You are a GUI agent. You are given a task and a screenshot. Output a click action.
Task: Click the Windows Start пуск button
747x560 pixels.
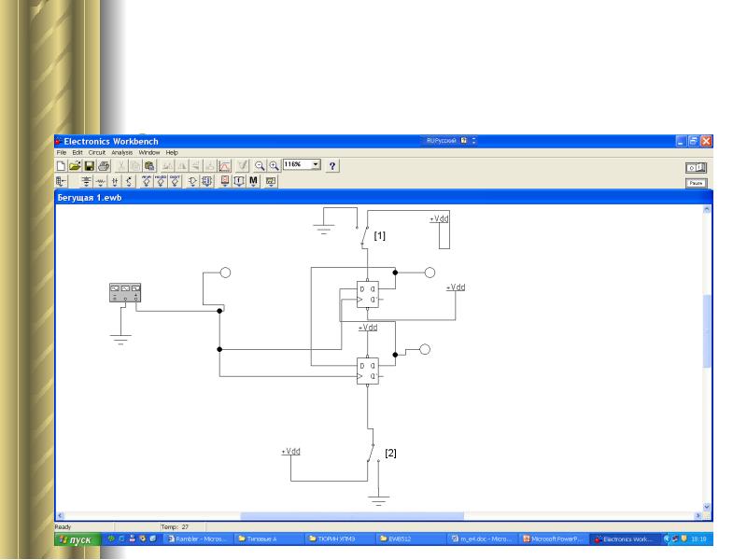[x=78, y=539]
